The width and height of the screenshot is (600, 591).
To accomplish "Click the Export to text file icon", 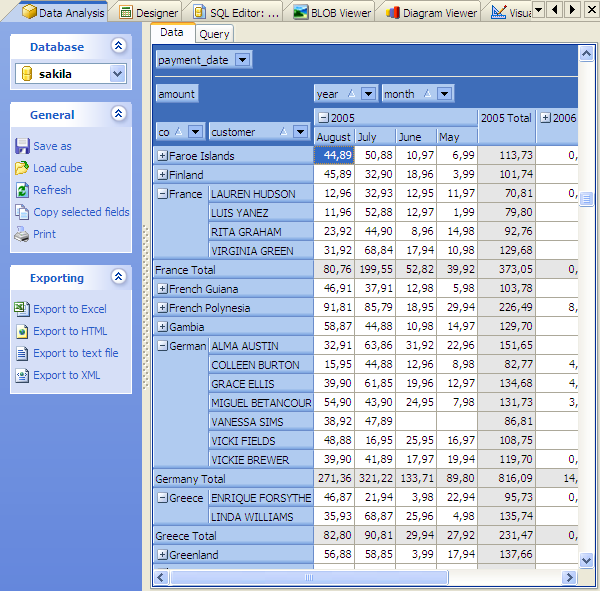I will pyautogui.click(x=22, y=353).
